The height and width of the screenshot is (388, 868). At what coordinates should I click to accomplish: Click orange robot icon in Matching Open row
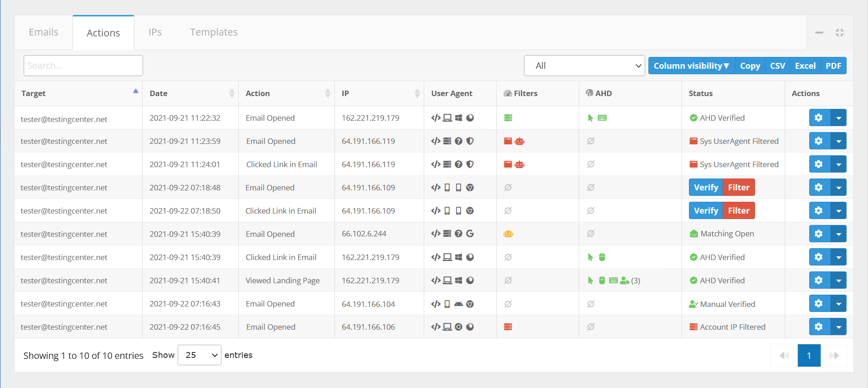508,234
